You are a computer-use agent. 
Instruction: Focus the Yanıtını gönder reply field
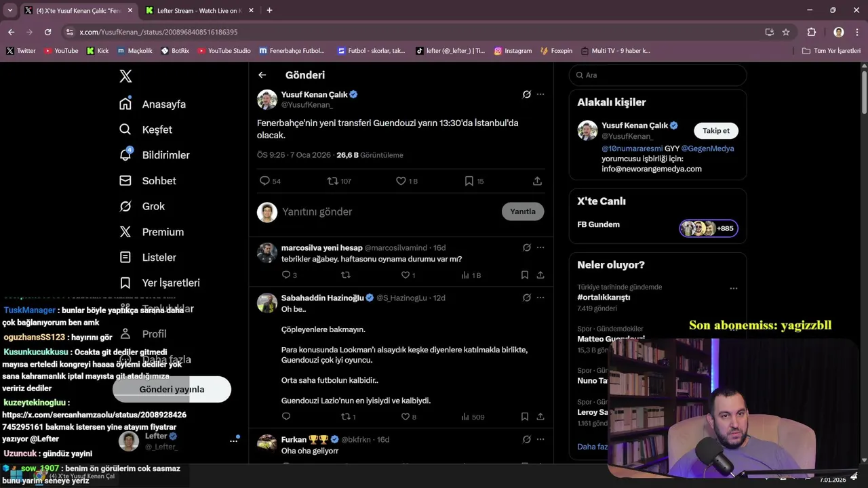[387, 211]
